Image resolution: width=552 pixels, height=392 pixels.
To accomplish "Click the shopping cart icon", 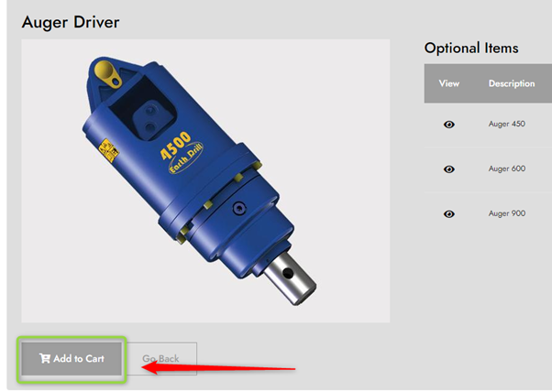I will [x=45, y=358].
